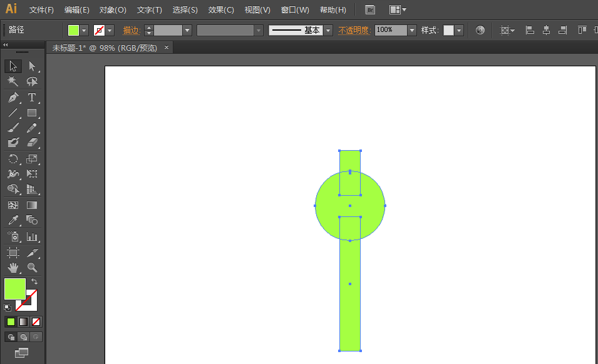Select the Pen tool
The height and width of the screenshot is (364, 598).
pyautogui.click(x=13, y=97)
